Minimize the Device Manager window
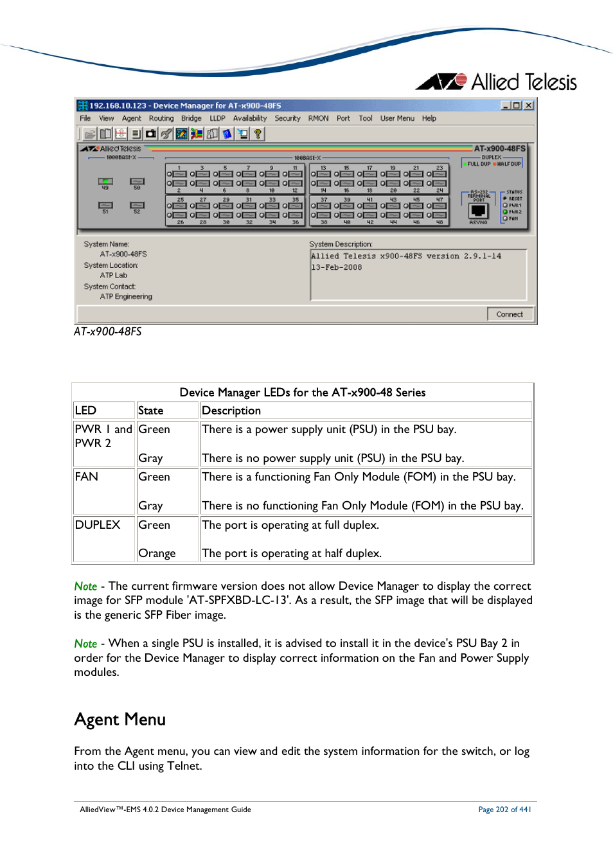 pos(506,105)
